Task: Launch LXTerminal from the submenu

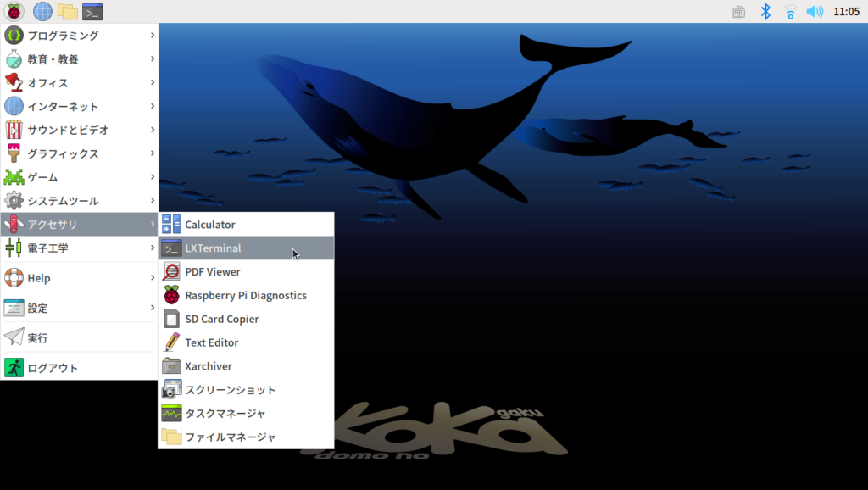Action: pyautogui.click(x=213, y=248)
